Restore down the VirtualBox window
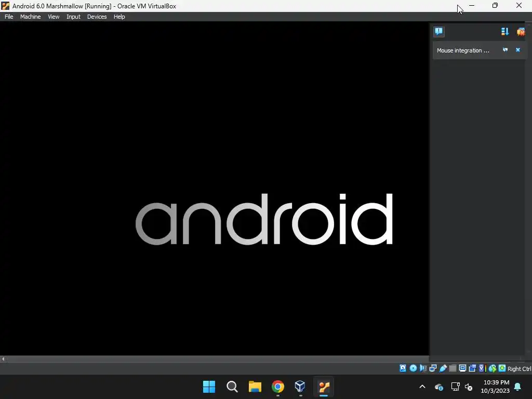The image size is (532, 399). [495, 5]
